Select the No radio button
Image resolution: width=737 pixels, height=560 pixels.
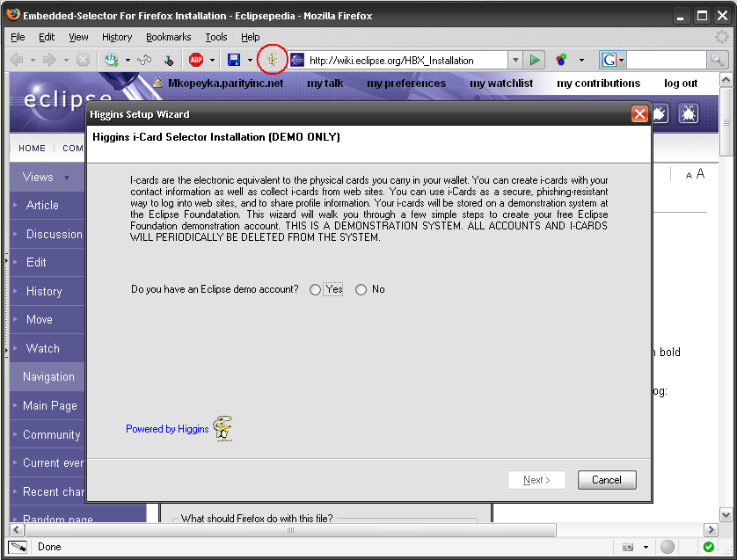pos(361,290)
